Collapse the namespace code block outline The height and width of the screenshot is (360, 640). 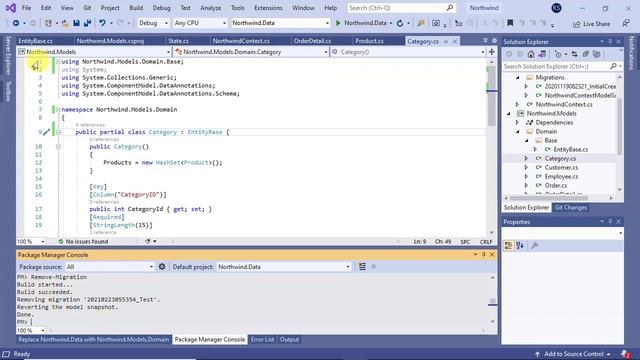click(x=58, y=109)
